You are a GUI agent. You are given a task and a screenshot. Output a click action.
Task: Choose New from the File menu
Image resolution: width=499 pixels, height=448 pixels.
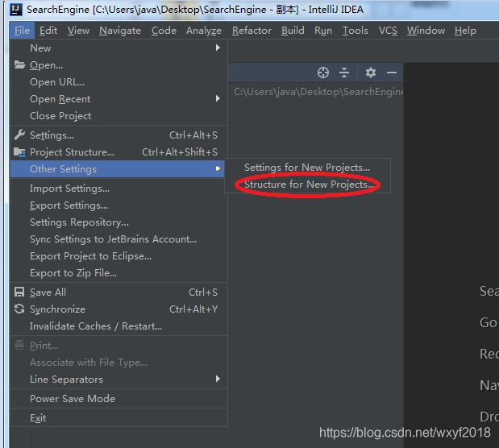tap(119, 48)
